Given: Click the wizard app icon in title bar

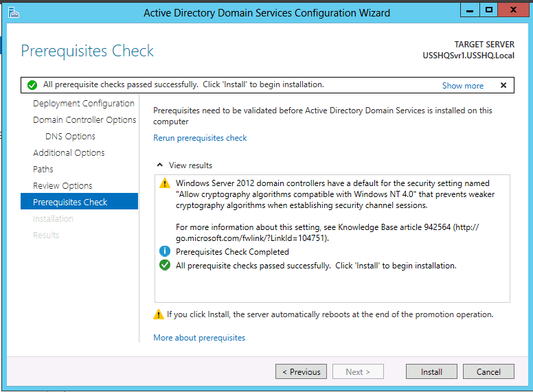Looking at the screenshot, I should pyautogui.click(x=14, y=12).
